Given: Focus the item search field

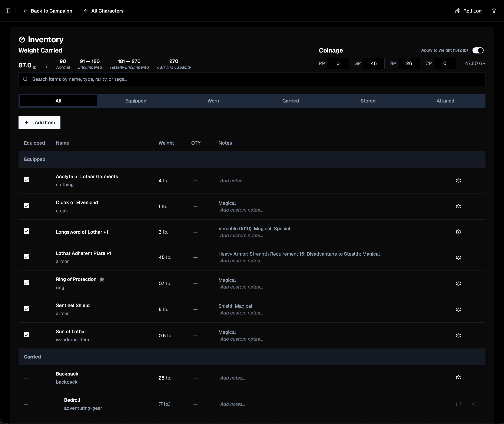Looking at the screenshot, I should coord(252,79).
